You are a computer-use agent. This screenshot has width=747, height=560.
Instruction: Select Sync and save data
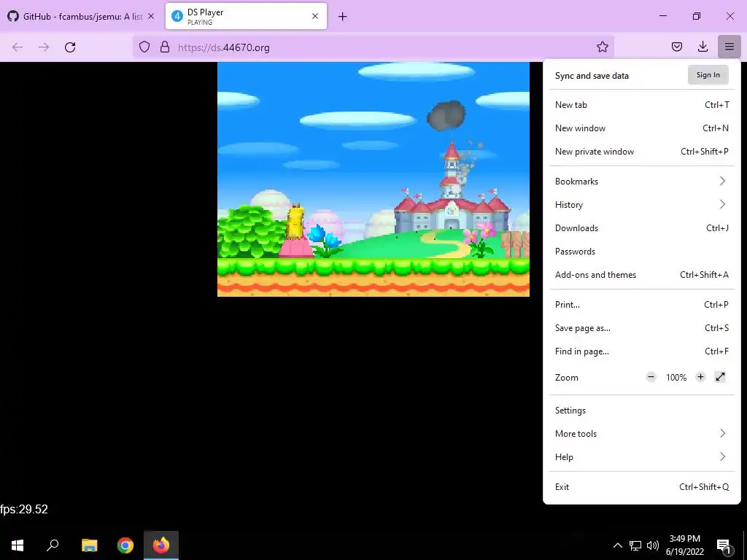click(592, 76)
